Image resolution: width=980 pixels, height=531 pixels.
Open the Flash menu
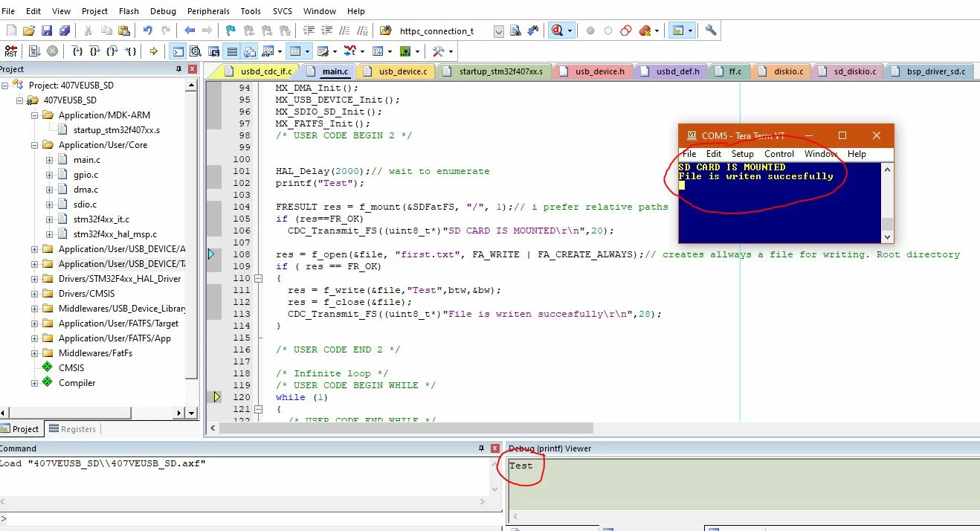click(129, 11)
